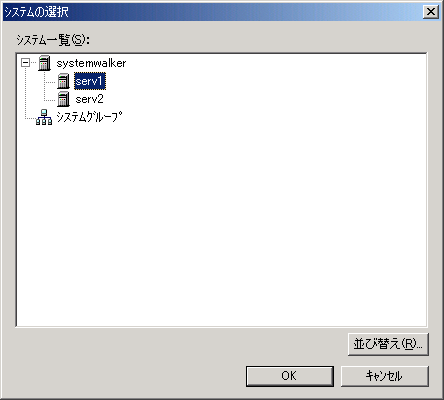Click the serv1 server icon
444x400 pixels.
[x=63, y=81]
